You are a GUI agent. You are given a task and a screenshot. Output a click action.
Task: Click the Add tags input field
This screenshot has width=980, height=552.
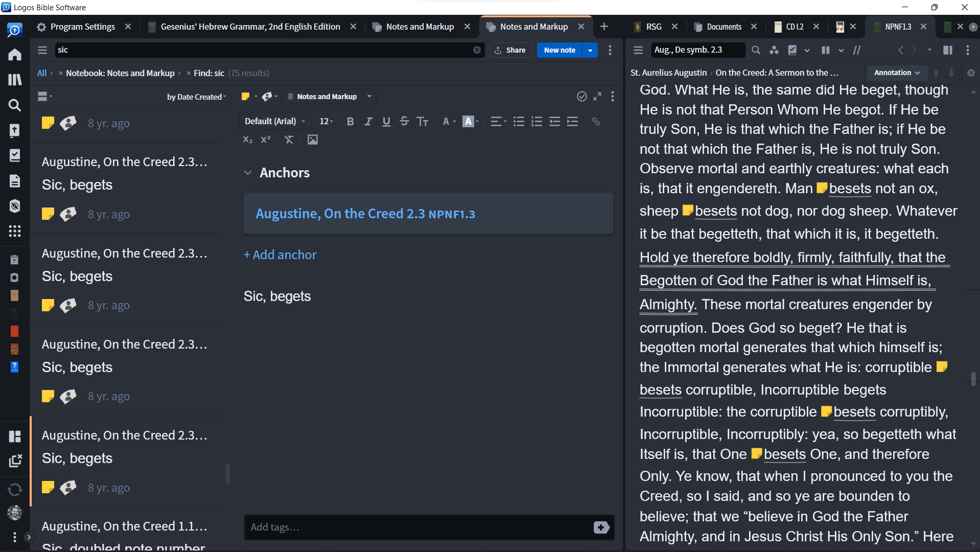coord(416,527)
